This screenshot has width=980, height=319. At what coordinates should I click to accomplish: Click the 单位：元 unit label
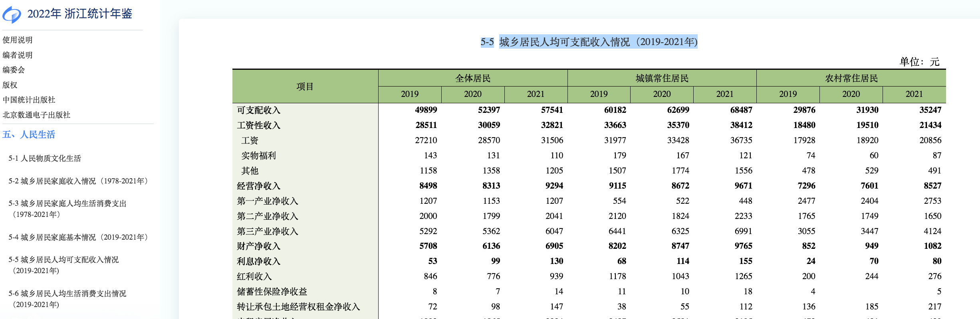[919, 62]
